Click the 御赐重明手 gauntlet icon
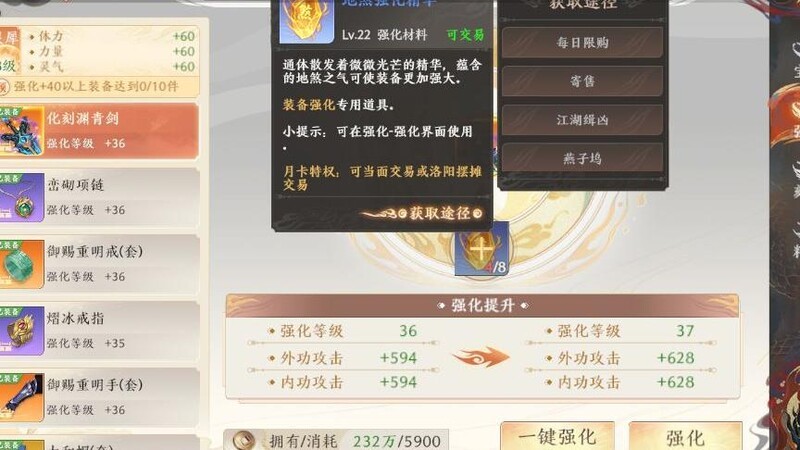This screenshot has height=450, width=800. click(x=21, y=398)
